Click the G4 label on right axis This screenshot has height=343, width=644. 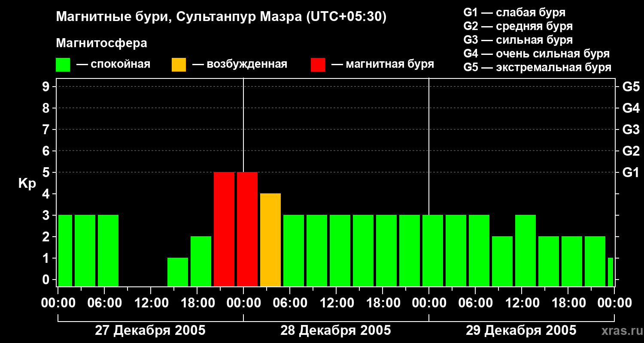(x=631, y=108)
